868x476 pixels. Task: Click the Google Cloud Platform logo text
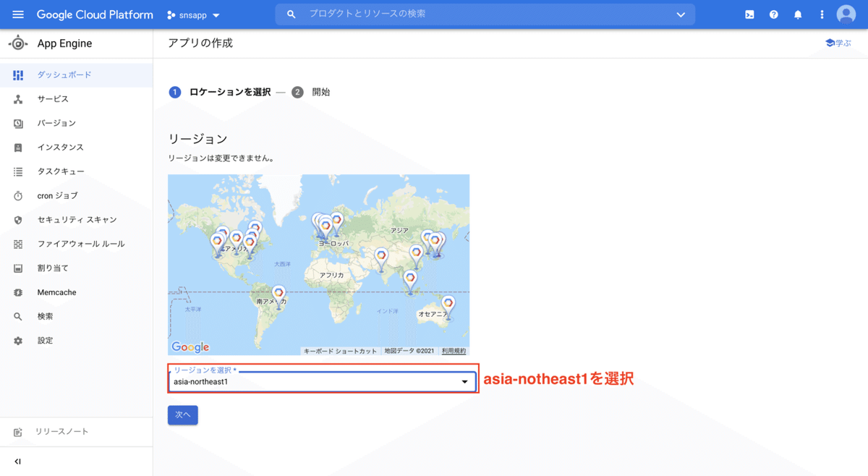pyautogui.click(x=95, y=14)
